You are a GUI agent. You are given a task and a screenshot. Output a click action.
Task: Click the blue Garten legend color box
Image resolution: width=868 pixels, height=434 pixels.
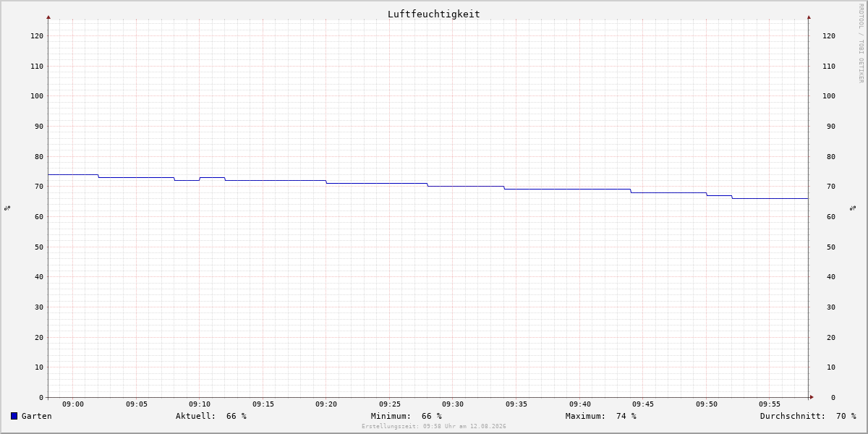coord(14,416)
